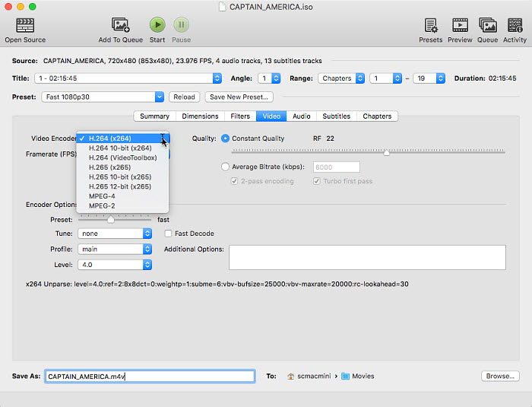This screenshot has width=532, height=407.
Task: Switch to the Summary tab
Action: (155, 116)
